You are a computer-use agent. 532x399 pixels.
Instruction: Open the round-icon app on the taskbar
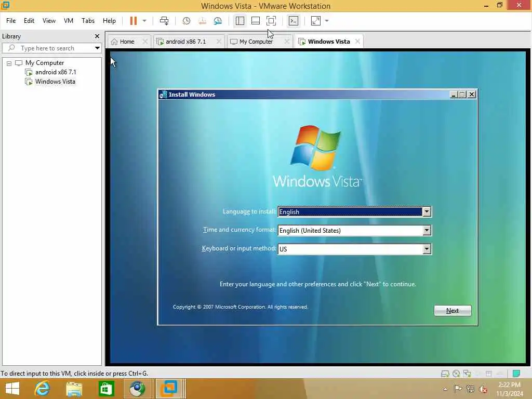(x=137, y=389)
